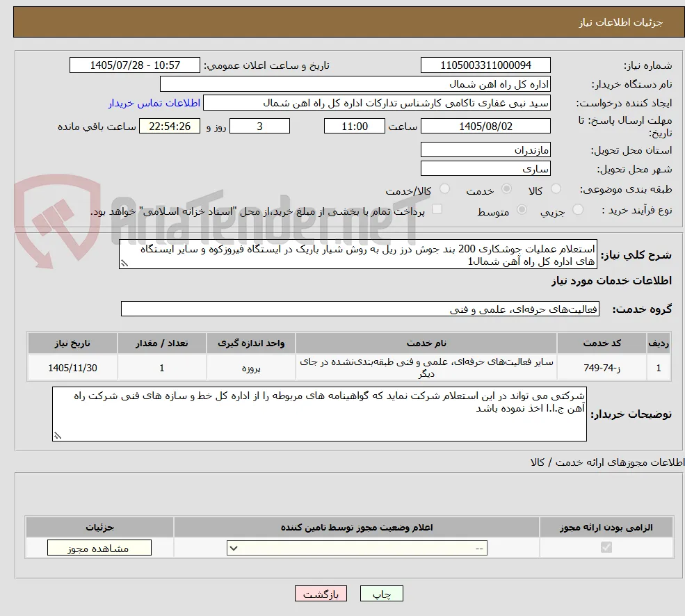Select the کالا/خدمت radio button
685x616 pixels.
(x=444, y=188)
